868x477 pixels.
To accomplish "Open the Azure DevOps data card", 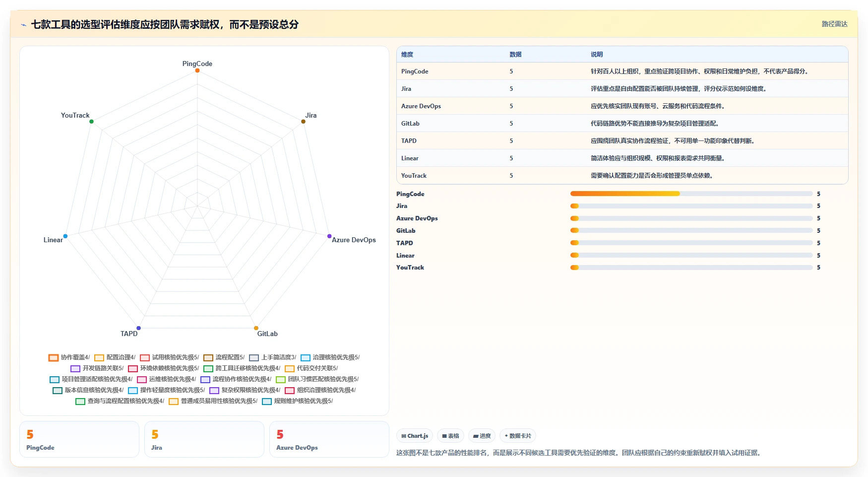I will (x=329, y=439).
